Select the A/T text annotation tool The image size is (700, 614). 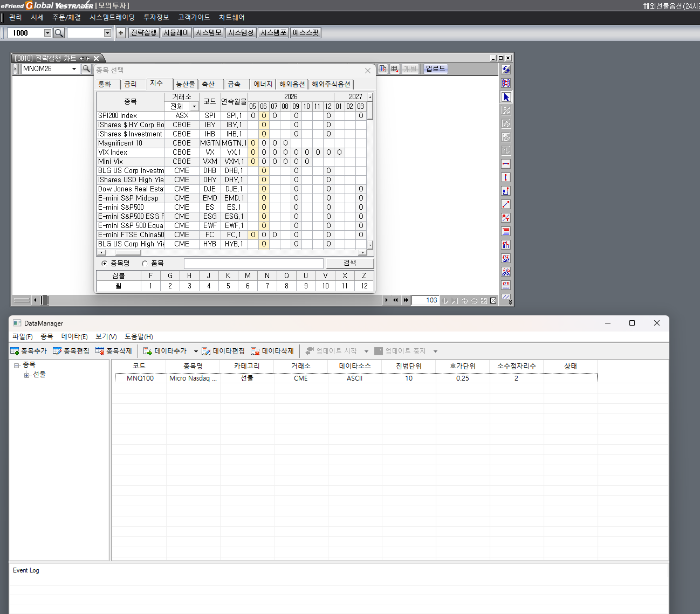(x=506, y=218)
